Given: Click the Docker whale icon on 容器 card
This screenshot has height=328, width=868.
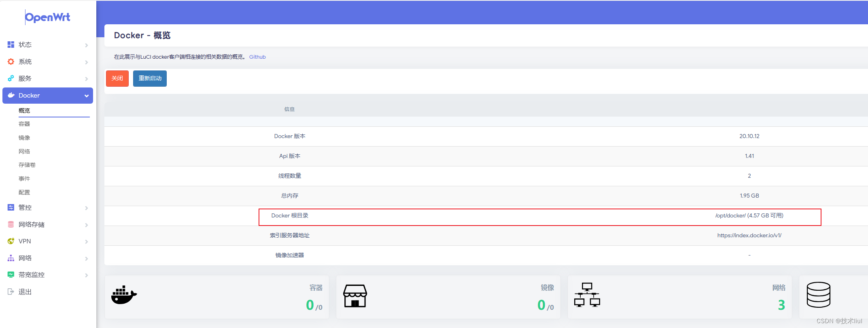Looking at the screenshot, I should coord(124,295).
